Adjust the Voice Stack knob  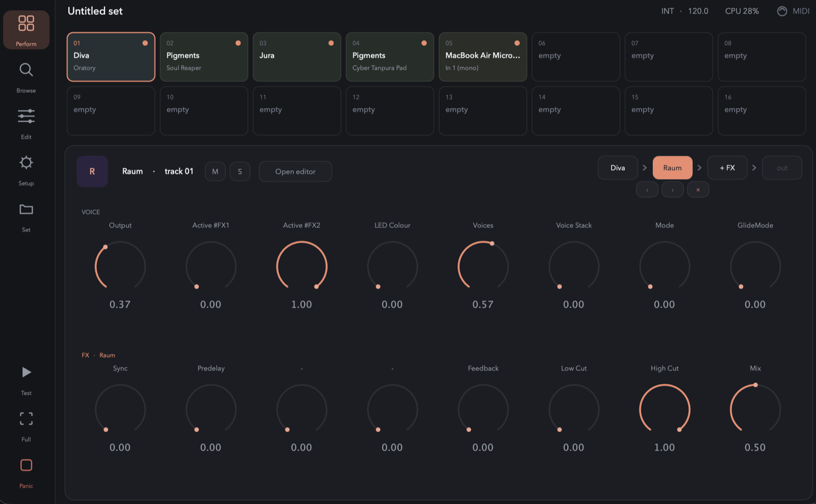click(x=574, y=266)
